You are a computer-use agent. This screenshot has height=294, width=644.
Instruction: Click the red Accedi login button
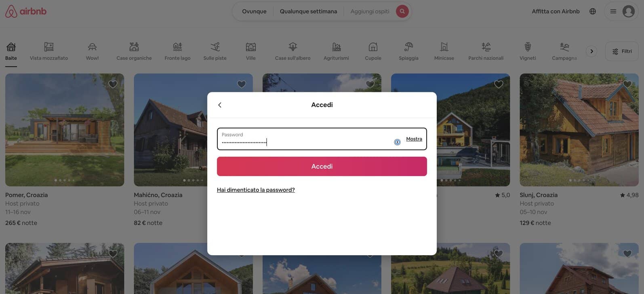point(322,166)
